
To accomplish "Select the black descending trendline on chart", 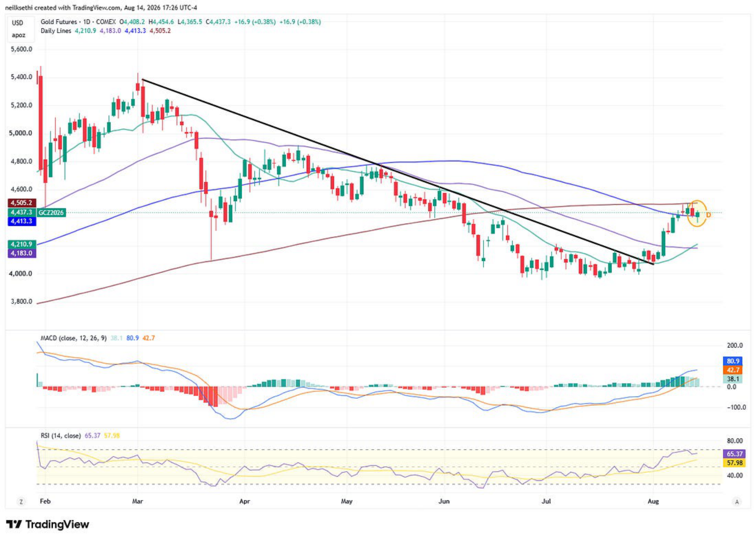I will point(398,172).
